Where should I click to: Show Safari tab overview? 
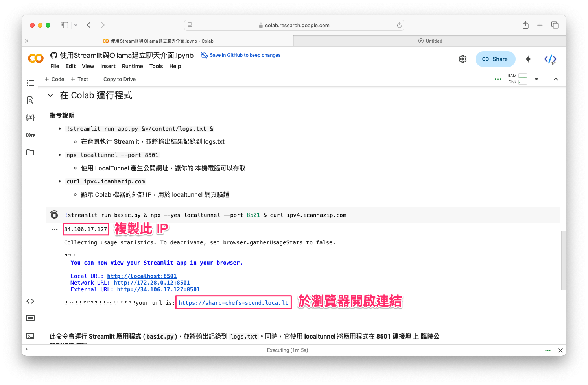(555, 25)
